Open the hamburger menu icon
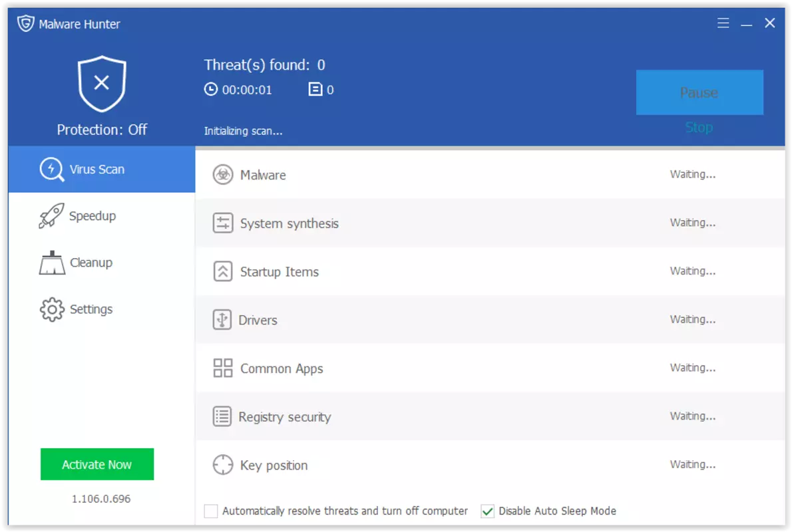This screenshot has width=792, height=532. (x=723, y=23)
